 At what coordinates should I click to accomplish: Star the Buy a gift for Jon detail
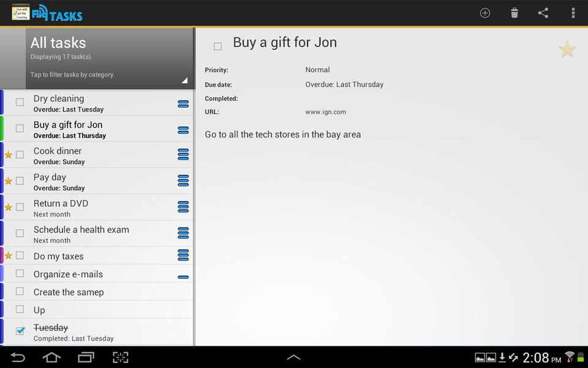(567, 49)
